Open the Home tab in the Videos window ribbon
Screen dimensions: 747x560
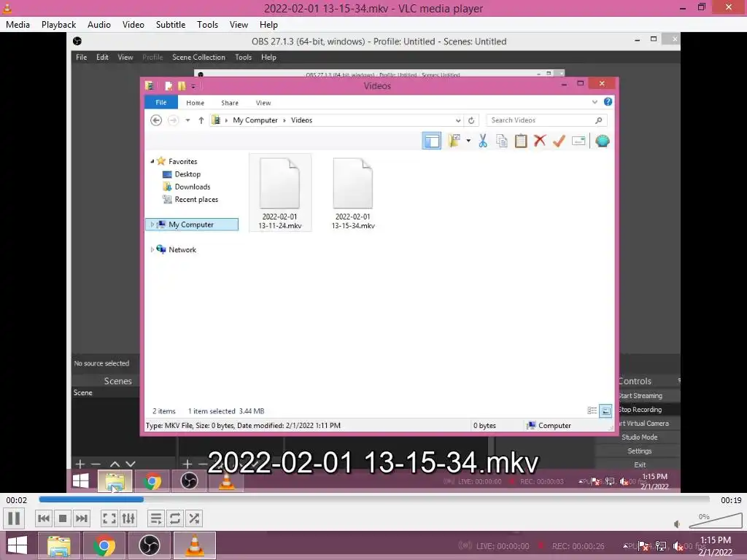coord(196,103)
